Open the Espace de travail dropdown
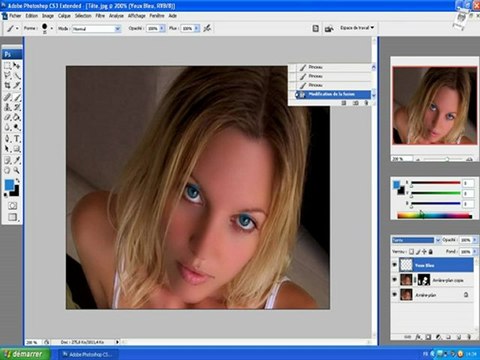480x360 pixels. pos(357,28)
